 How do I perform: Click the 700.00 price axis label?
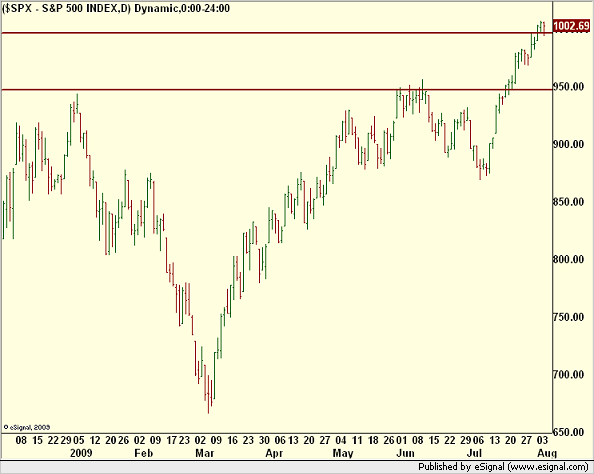568,375
